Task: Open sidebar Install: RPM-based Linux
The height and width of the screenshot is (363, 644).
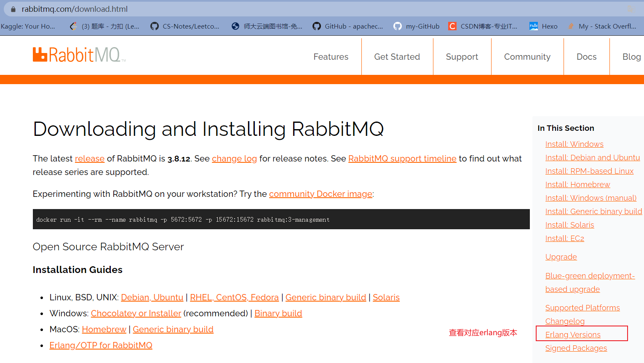Action: 589,171
